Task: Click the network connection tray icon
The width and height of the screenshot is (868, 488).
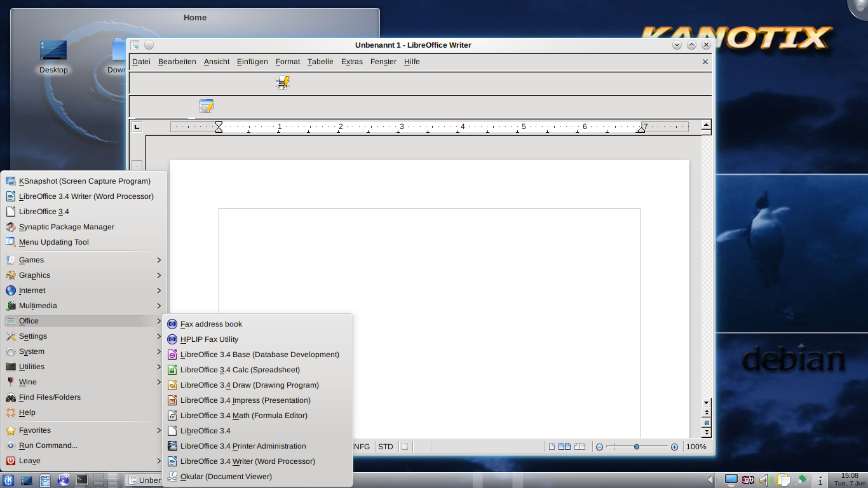Action: coord(801,480)
